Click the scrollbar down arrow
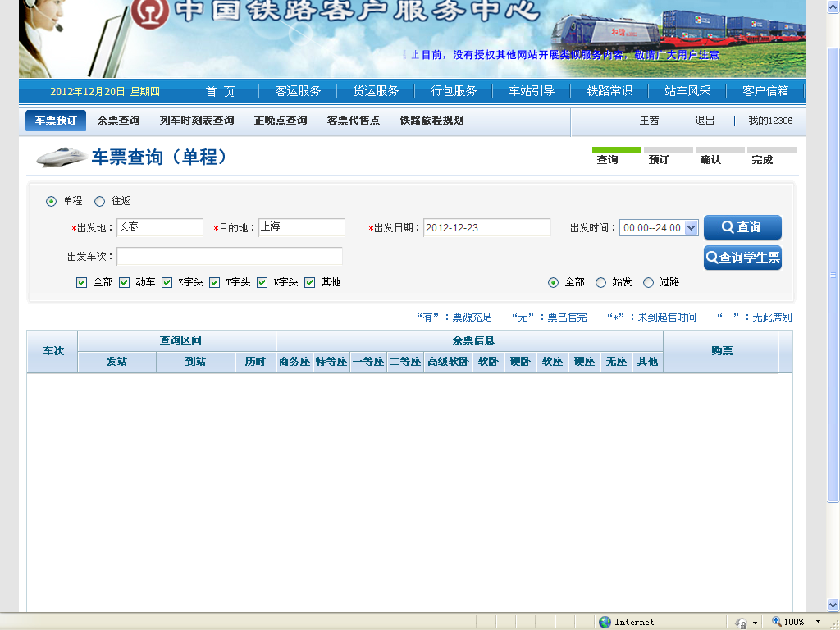Image resolution: width=840 pixels, height=630 pixels. [833, 605]
